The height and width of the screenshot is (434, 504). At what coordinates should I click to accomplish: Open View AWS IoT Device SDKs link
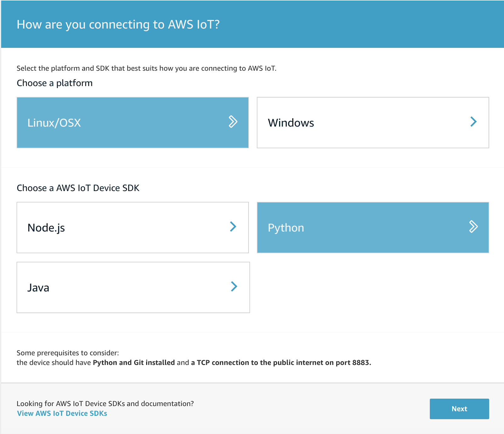(62, 413)
